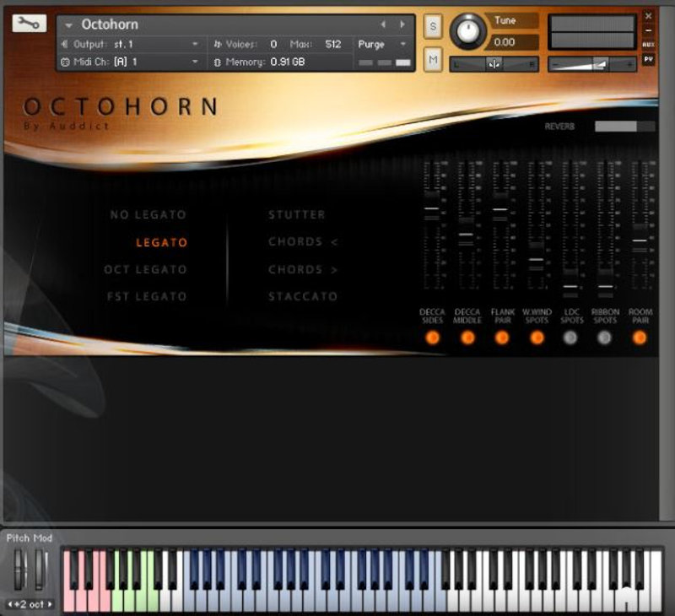675x616 pixels.
Task: Select CHORDS > articulation
Action: 303,270
